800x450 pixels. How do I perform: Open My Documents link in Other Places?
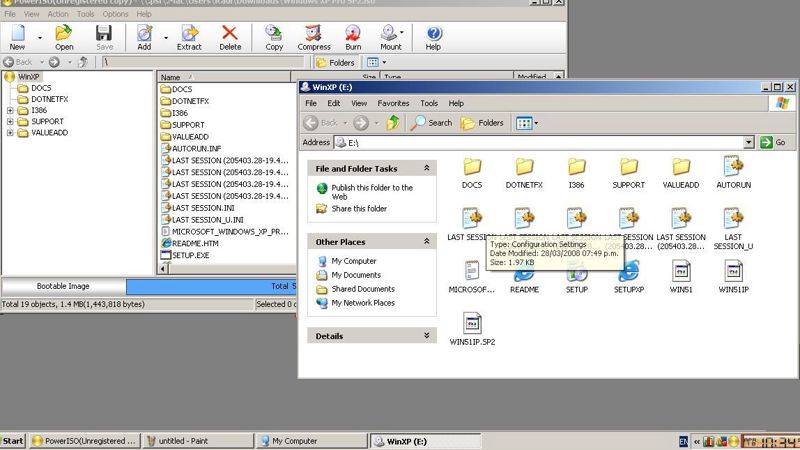(356, 274)
